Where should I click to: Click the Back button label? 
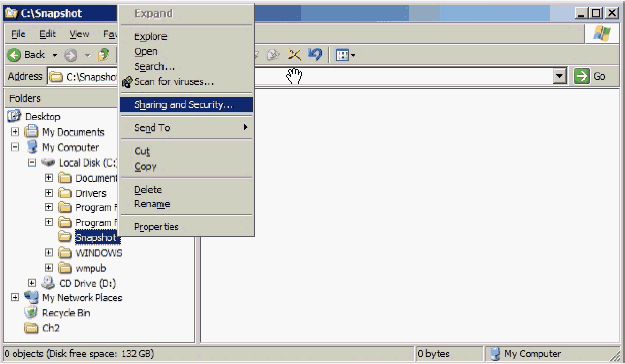pos(34,55)
